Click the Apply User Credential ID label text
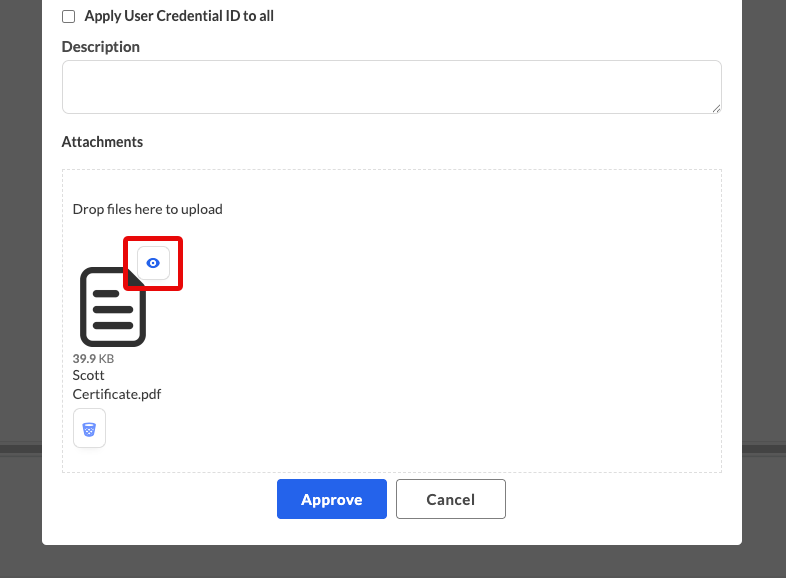 [x=179, y=16]
